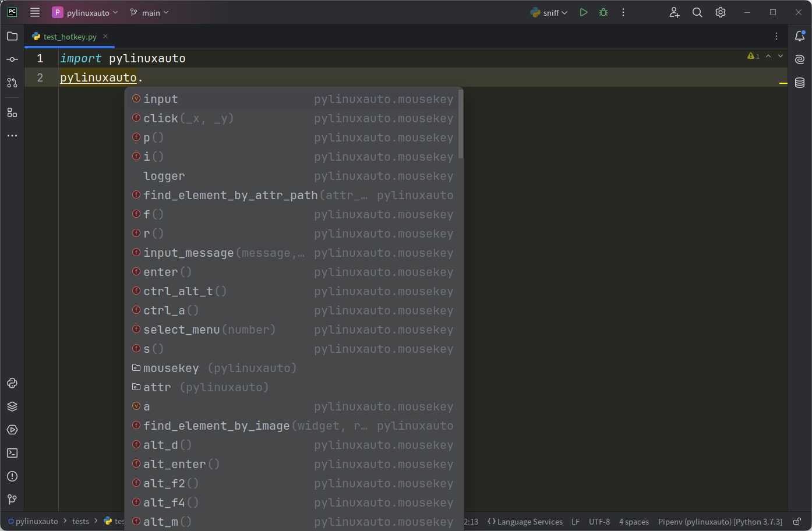The image size is (812, 531).
Task: Open the Notifications bell
Action: coord(800,36)
